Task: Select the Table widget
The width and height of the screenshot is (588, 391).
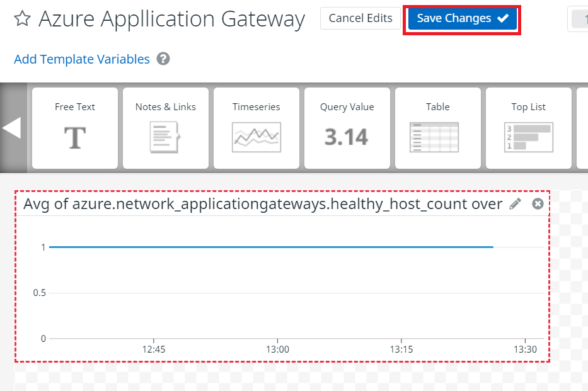Action: [x=438, y=128]
